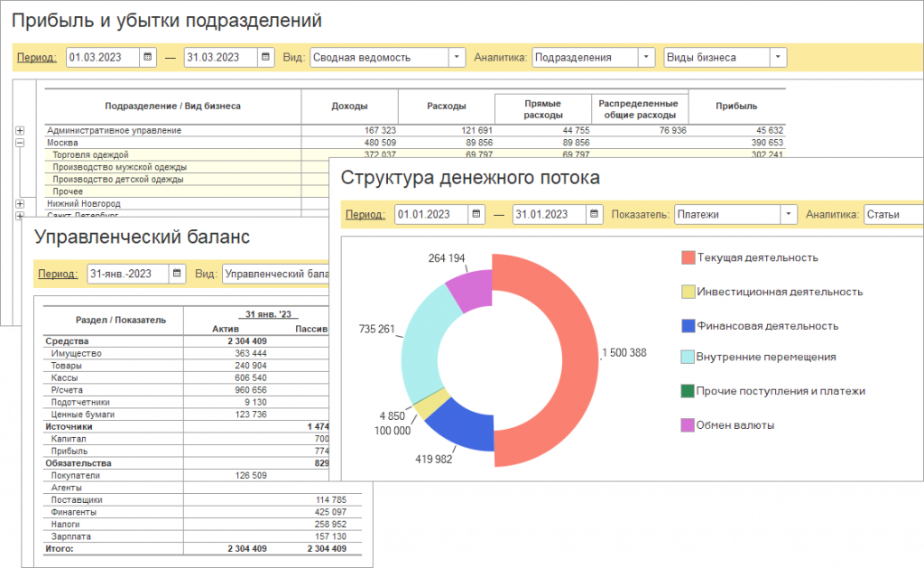Image resolution: width=924 pixels, height=568 pixels.
Task: Click the 31-янв.-2023 date field
Action: [128, 274]
